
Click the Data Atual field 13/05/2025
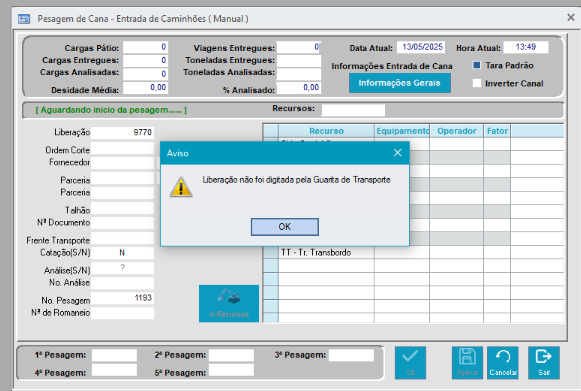(x=421, y=47)
